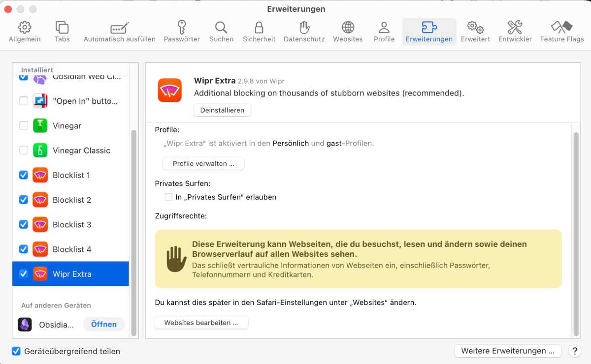Screen dimensions: 591x364
Task: Select Blocklist 3 in the extensions list
Action: [x=72, y=225]
